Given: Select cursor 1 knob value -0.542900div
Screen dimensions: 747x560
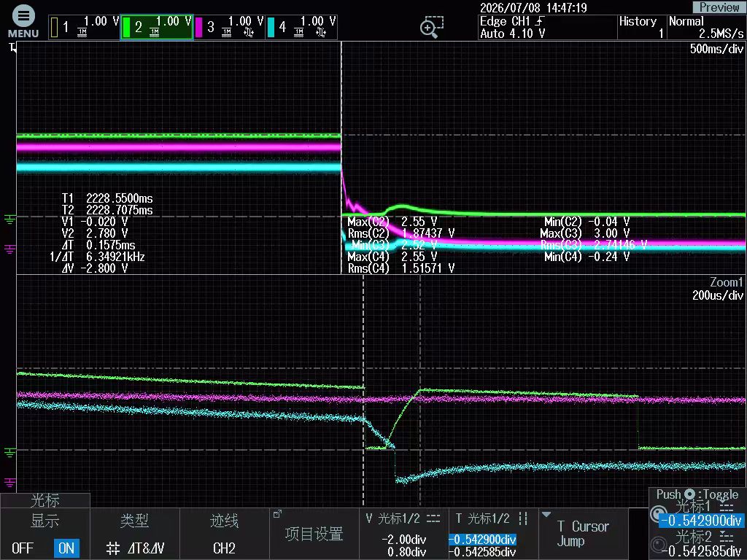Looking at the screenshot, I should click(700, 521).
